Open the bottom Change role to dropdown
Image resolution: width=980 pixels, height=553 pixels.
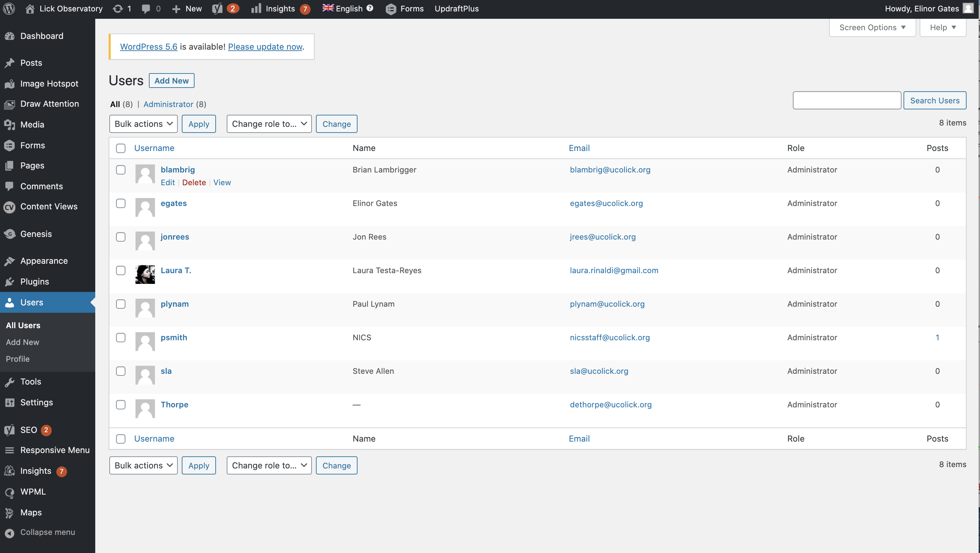pyautogui.click(x=269, y=465)
